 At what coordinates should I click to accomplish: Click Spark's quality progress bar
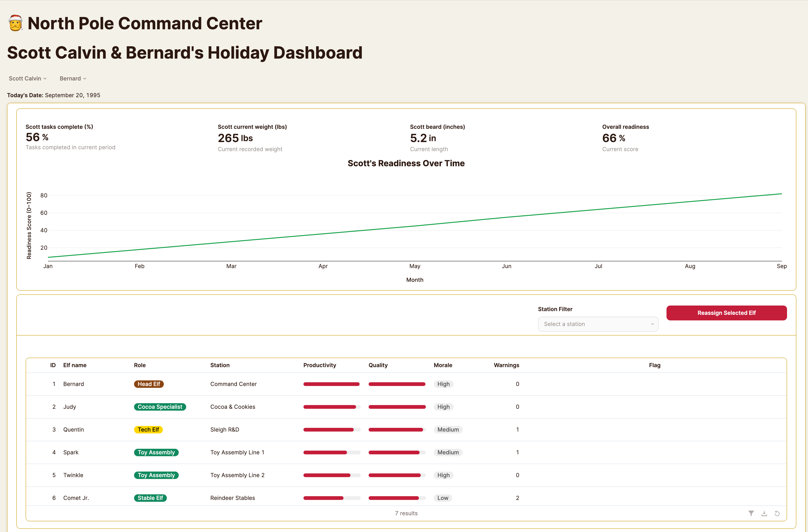click(x=397, y=452)
